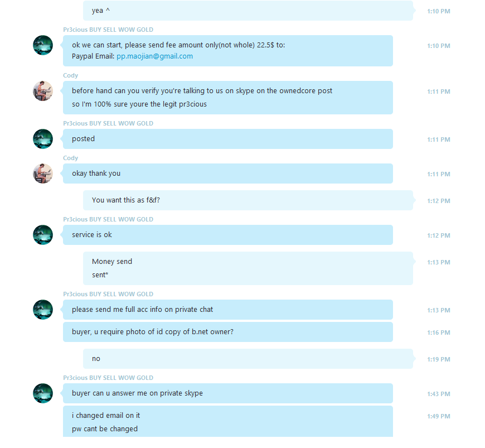Screen dimensions: 485x448
Task: Select the 'Cody' sender name above verification message
Action: point(71,75)
